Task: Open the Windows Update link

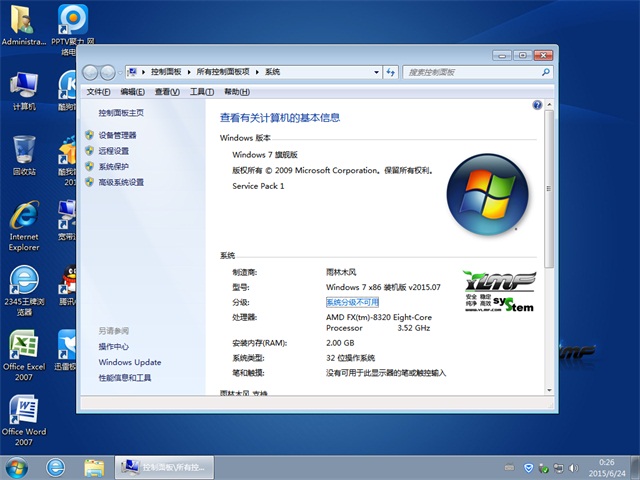Action: 130,362
